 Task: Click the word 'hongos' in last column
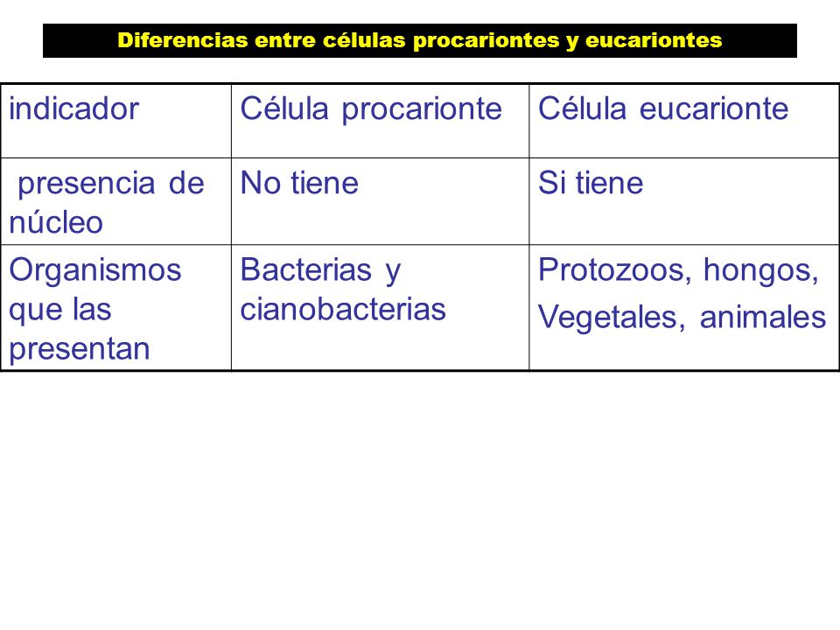tap(760, 271)
